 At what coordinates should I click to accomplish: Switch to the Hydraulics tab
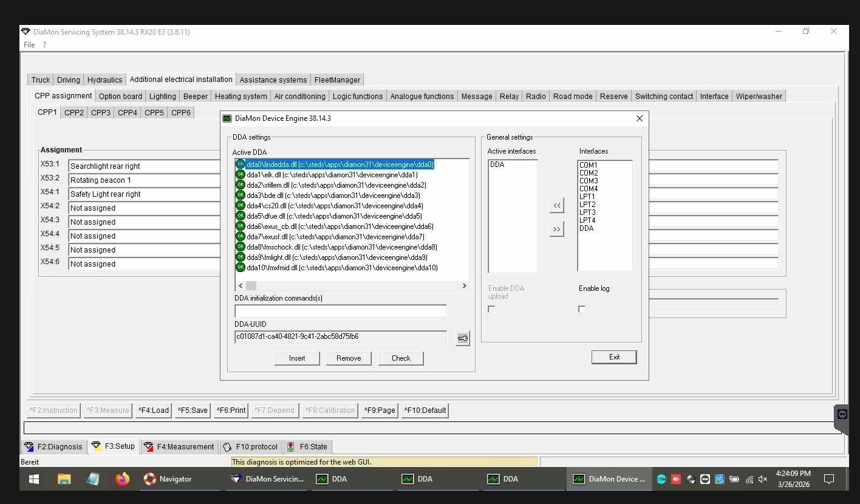point(104,80)
